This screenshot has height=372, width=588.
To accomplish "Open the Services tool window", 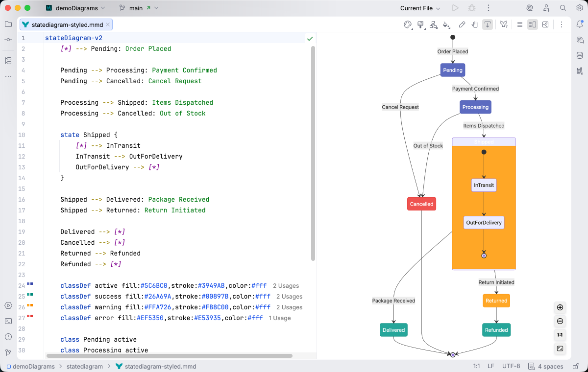I will [x=8, y=305].
